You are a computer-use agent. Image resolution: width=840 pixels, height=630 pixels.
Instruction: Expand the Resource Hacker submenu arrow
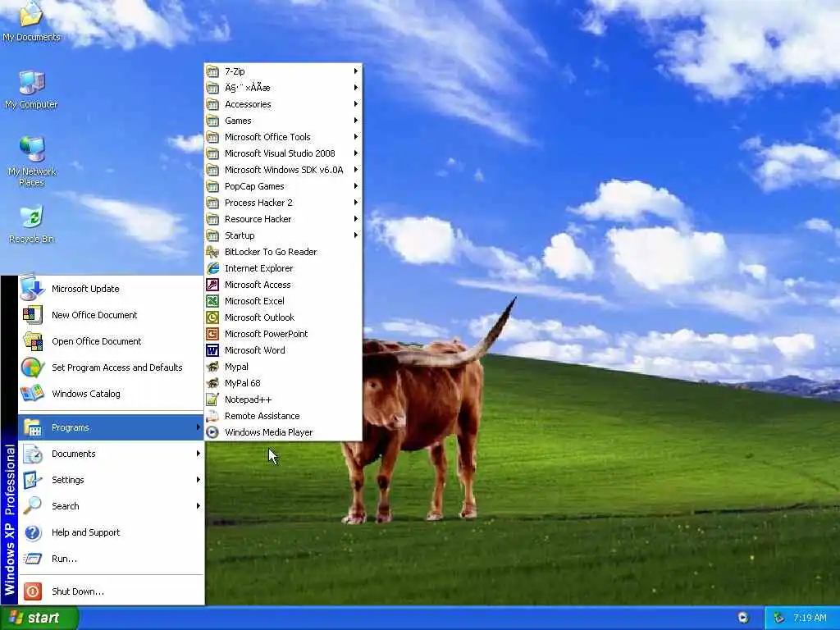point(356,218)
